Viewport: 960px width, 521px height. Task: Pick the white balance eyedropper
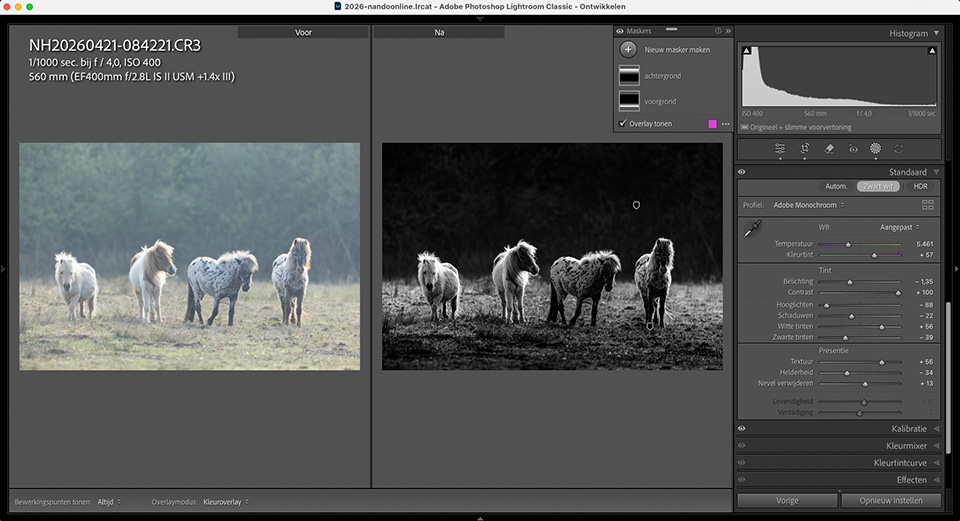click(x=752, y=229)
